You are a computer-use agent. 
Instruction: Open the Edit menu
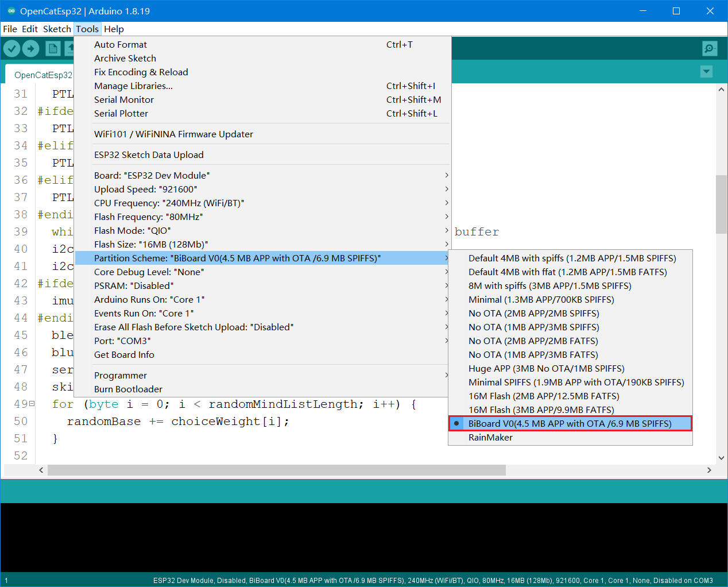30,29
